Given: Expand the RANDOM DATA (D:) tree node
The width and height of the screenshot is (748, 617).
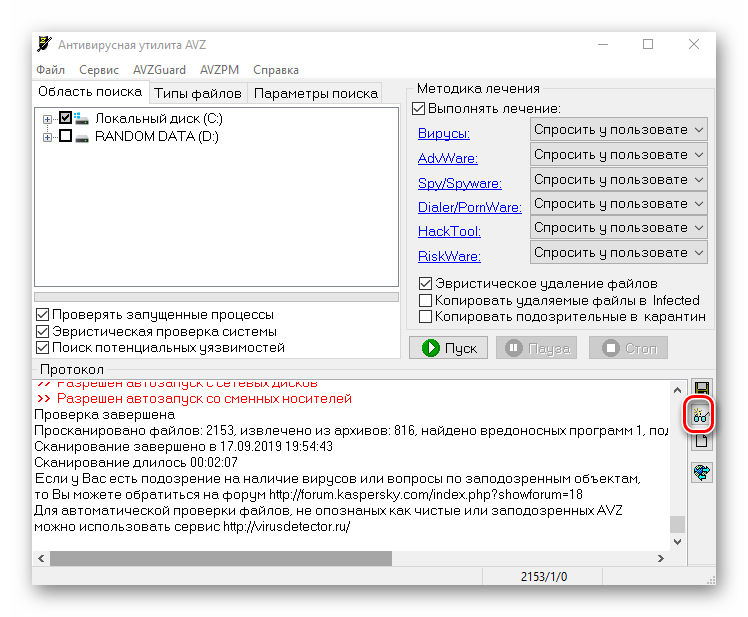Looking at the screenshot, I should 47,137.
